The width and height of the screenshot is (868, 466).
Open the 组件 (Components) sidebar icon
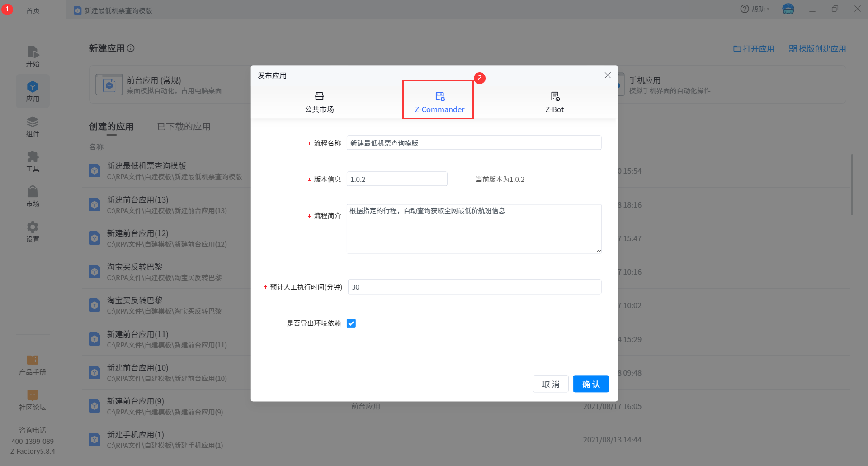pos(33,126)
